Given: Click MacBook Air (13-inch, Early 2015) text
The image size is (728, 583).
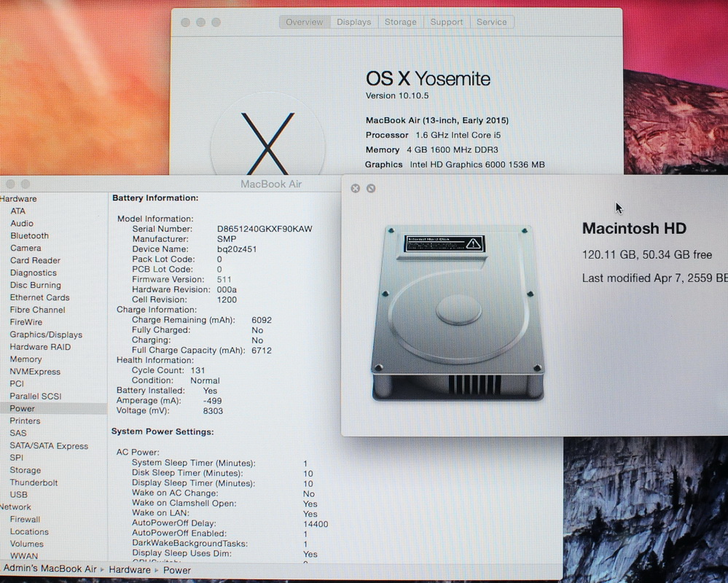Looking at the screenshot, I should 437,120.
